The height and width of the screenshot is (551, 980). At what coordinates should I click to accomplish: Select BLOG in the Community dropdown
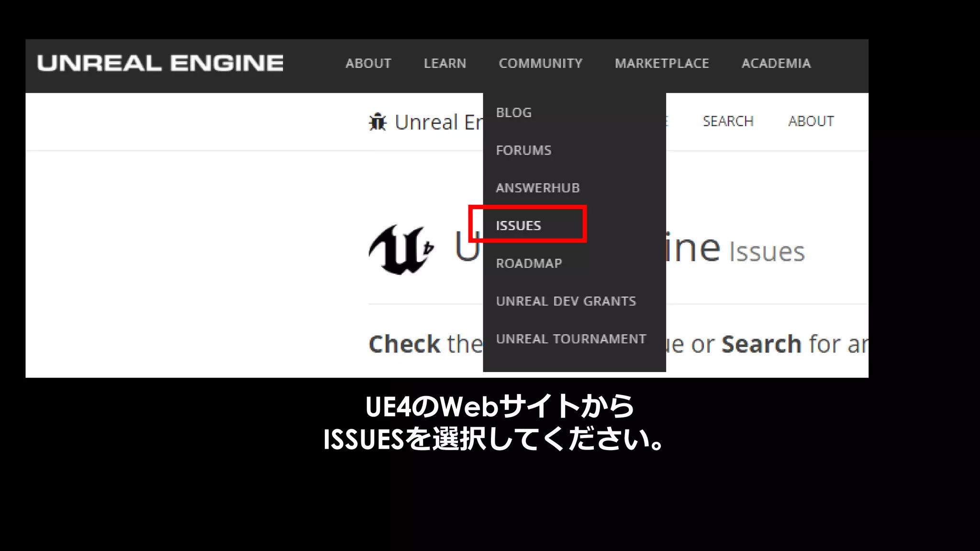coord(514,112)
